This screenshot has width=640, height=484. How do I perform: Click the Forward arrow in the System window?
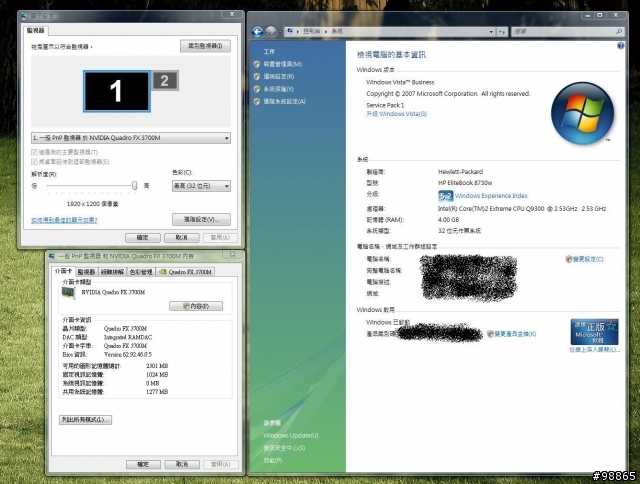(271, 31)
